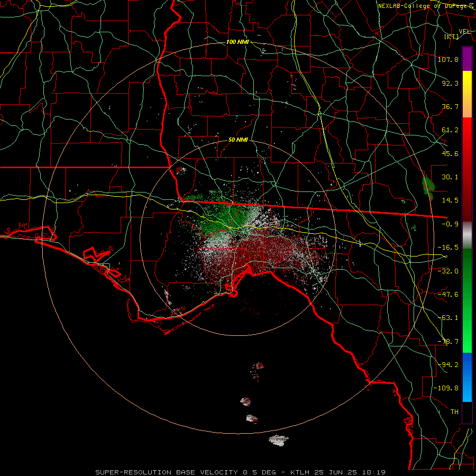This screenshot has width=476, height=476.
Task: Select the -47.6 velocity scale value
Action: [x=448, y=295]
